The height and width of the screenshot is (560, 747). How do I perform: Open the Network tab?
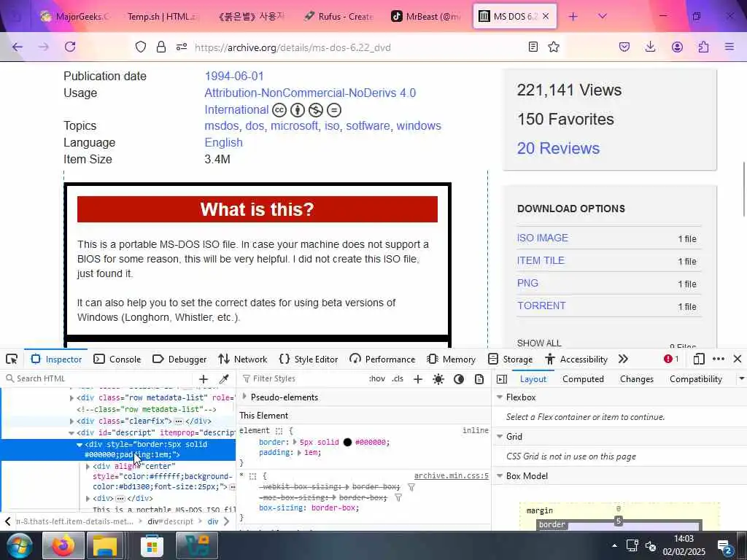(242, 359)
